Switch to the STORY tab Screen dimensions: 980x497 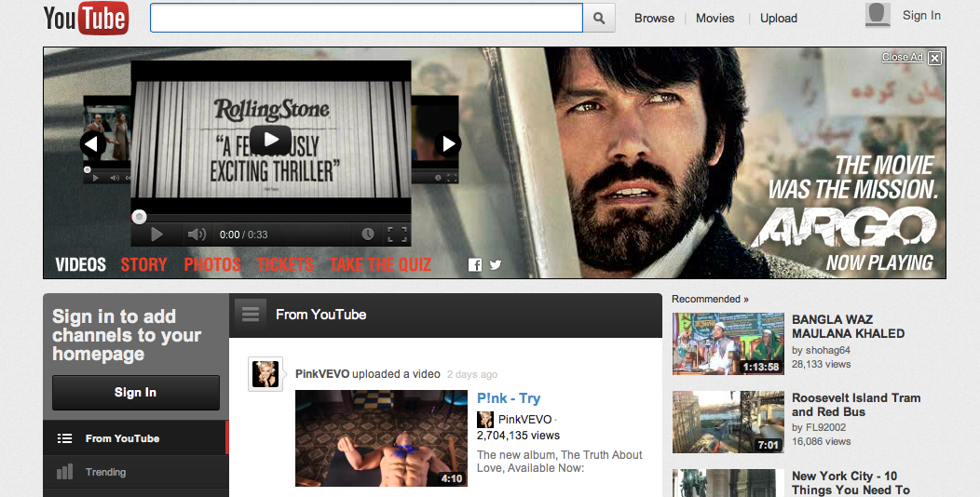pos(143,265)
